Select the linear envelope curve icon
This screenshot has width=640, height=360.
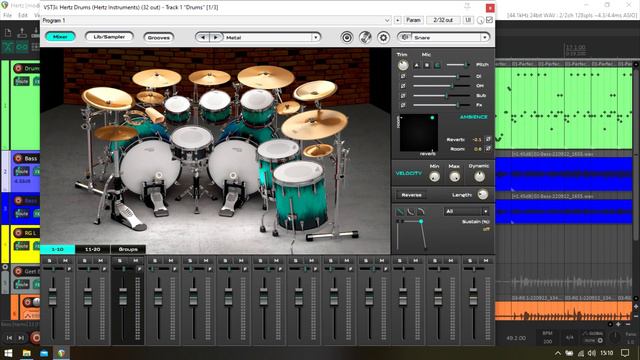tap(400, 211)
